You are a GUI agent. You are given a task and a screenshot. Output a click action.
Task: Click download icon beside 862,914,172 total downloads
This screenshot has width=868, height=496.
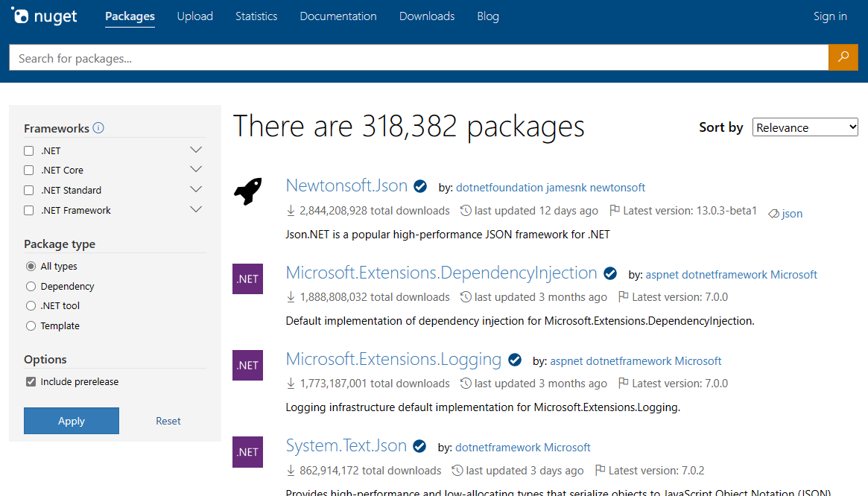tap(291, 470)
